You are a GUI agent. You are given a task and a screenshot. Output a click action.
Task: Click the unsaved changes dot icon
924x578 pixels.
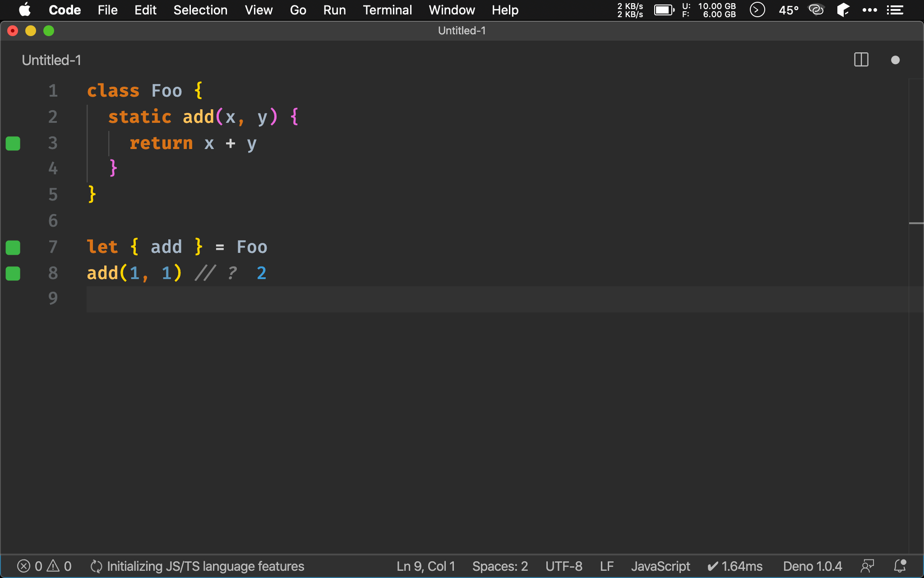(x=895, y=60)
